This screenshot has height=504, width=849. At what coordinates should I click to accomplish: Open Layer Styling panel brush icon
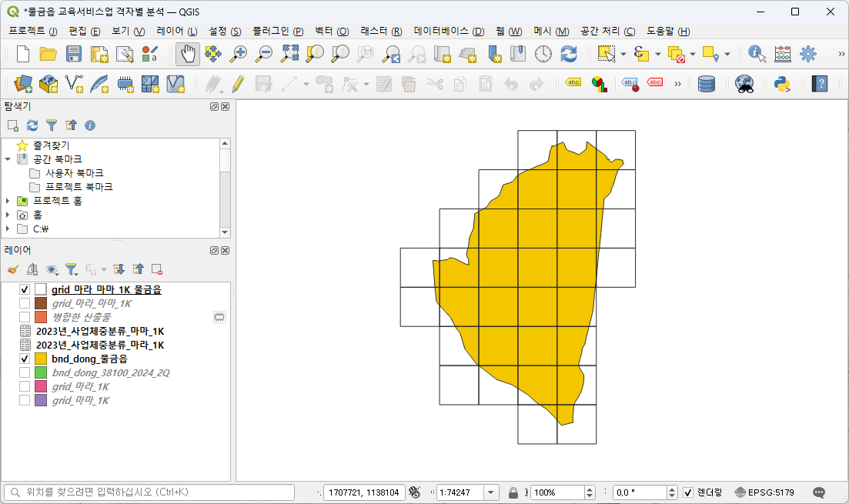click(x=13, y=269)
